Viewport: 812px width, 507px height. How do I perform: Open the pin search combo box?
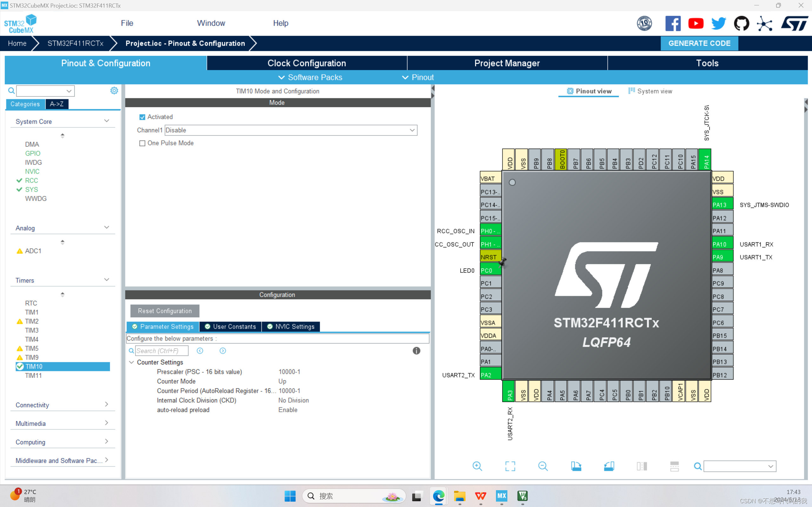point(740,466)
